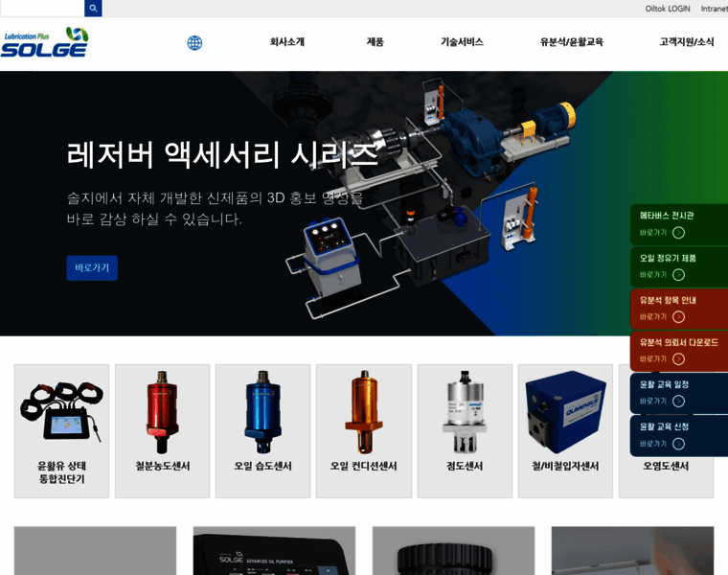The width and height of the screenshot is (728, 575).
Task: Click the blue 바로가기 banner button
Action: point(92,268)
